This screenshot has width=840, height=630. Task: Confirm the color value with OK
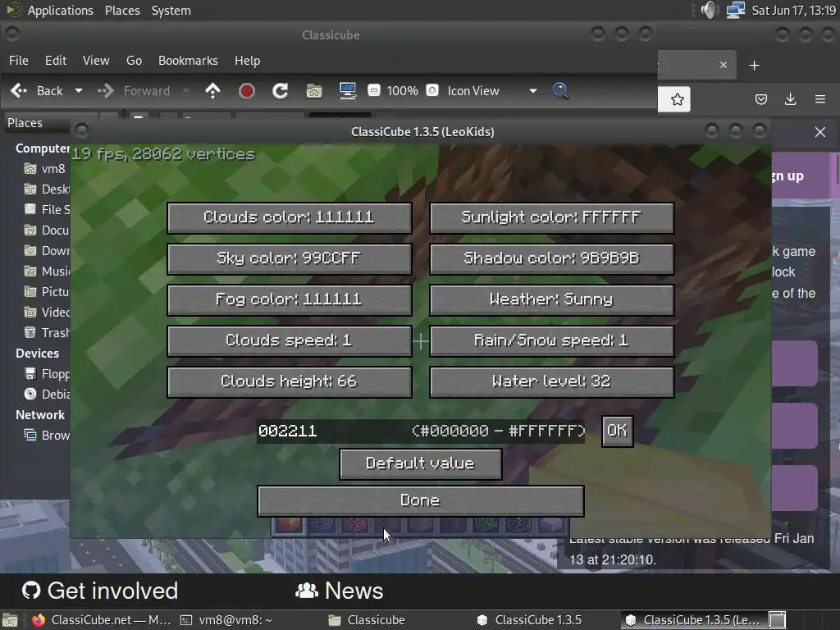617,431
